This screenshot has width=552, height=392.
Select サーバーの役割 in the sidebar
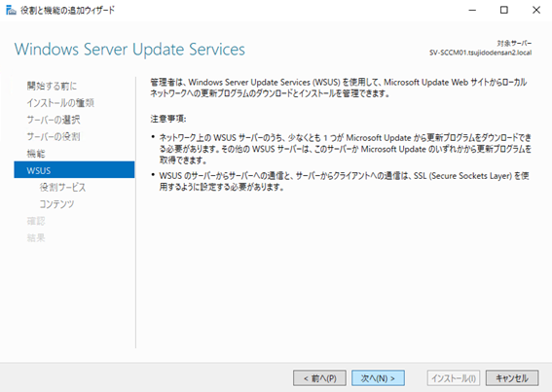coord(54,136)
